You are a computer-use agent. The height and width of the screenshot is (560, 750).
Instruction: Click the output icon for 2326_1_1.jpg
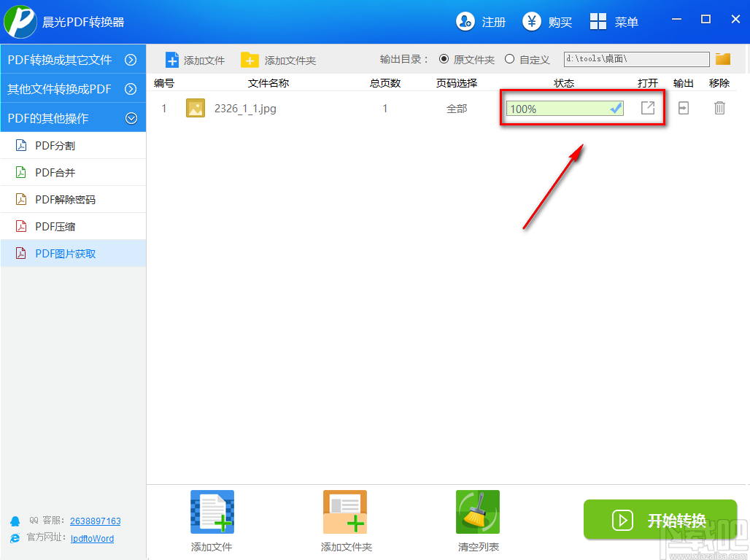point(683,108)
